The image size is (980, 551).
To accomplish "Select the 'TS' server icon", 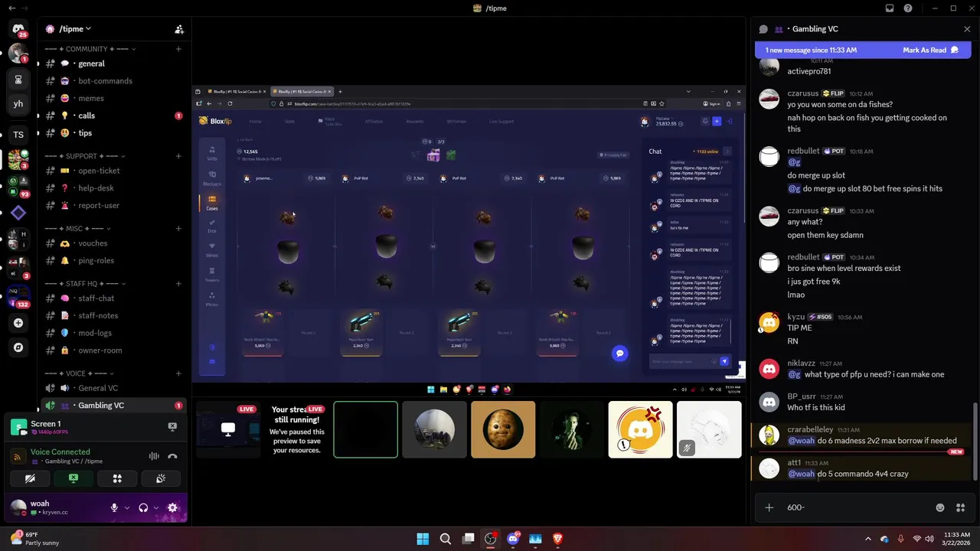I will [18, 135].
